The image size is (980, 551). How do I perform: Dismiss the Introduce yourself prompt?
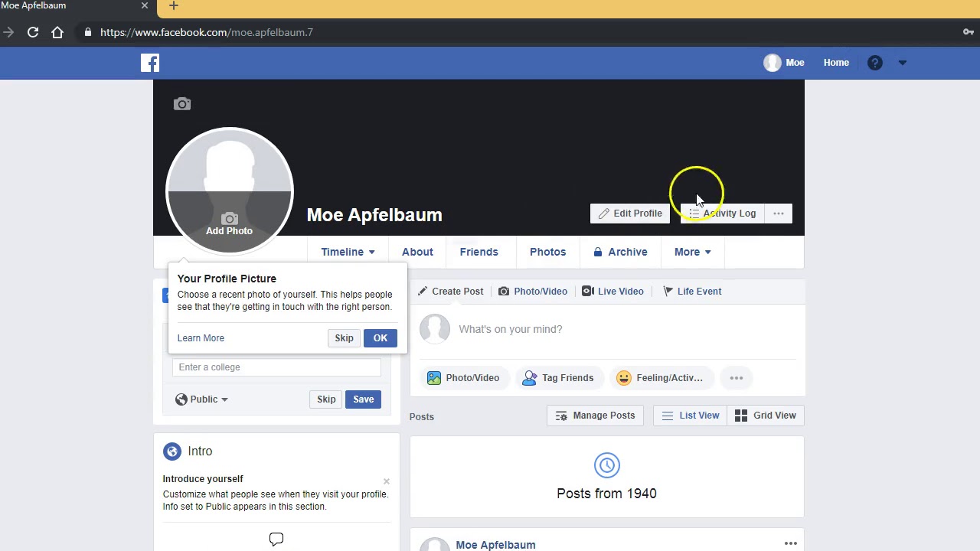click(387, 481)
